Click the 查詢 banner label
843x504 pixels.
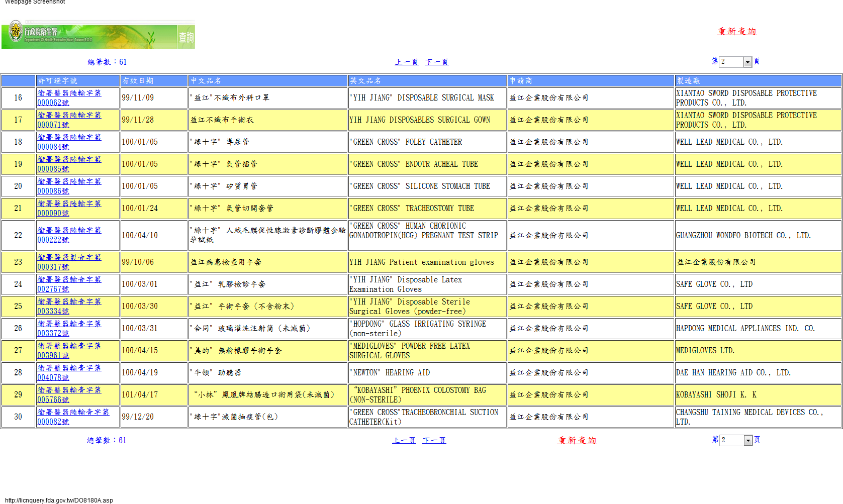coord(186,37)
